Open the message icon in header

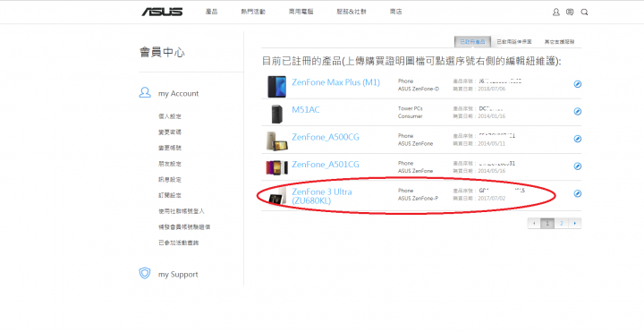(x=570, y=12)
